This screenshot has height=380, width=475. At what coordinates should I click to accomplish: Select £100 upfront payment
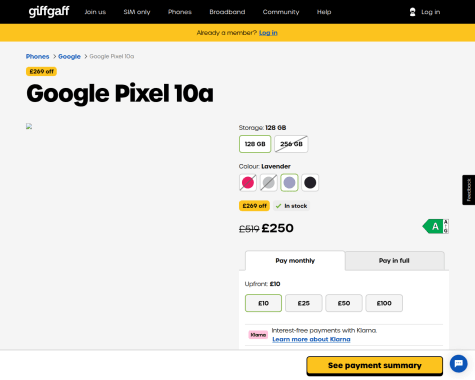click(384, 303)
